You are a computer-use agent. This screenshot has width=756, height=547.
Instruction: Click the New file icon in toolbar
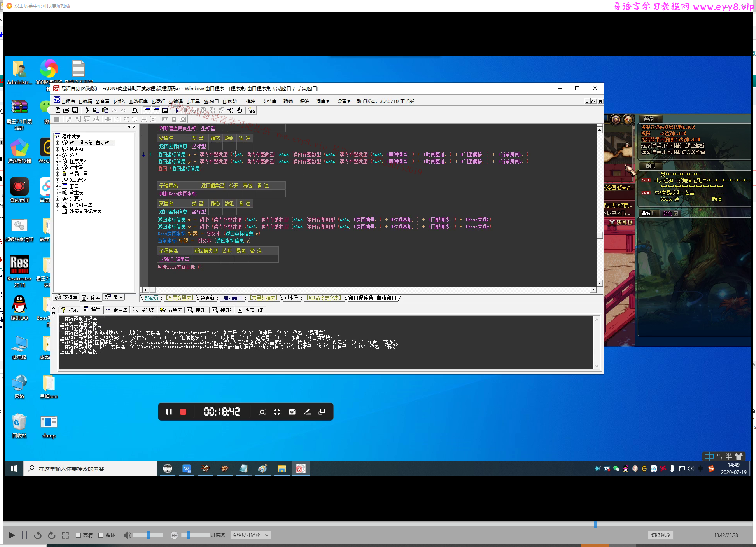click(x=58, y=110)
